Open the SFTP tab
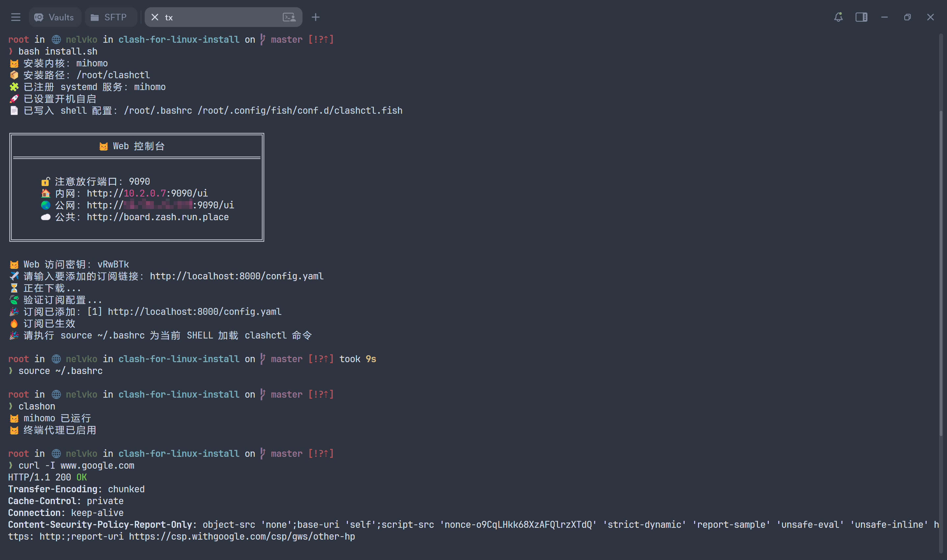The height and width of the screenshot is (560, 947). [110, 17]
